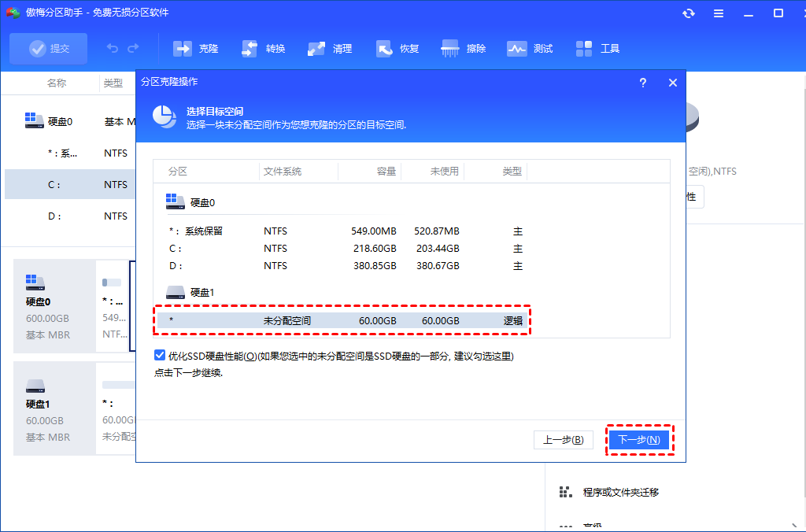Open the 擦除 (Wipe) tool
The height and width of the screenshot is (532, 806).
pos(463,48)
